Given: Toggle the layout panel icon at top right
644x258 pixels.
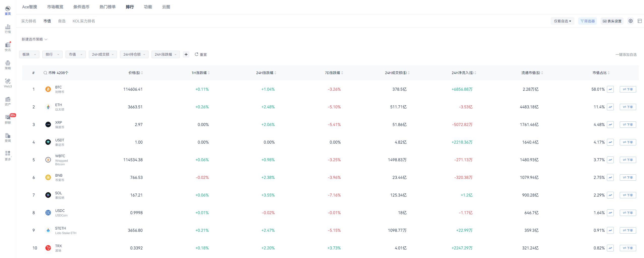Looking at the screenshot, I should pyautogui.click(x=639, y=21).
